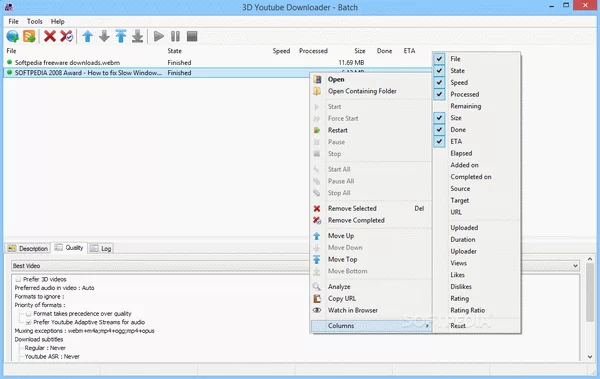
Task: Click the pause toolbar button
Action: [175, 36]
